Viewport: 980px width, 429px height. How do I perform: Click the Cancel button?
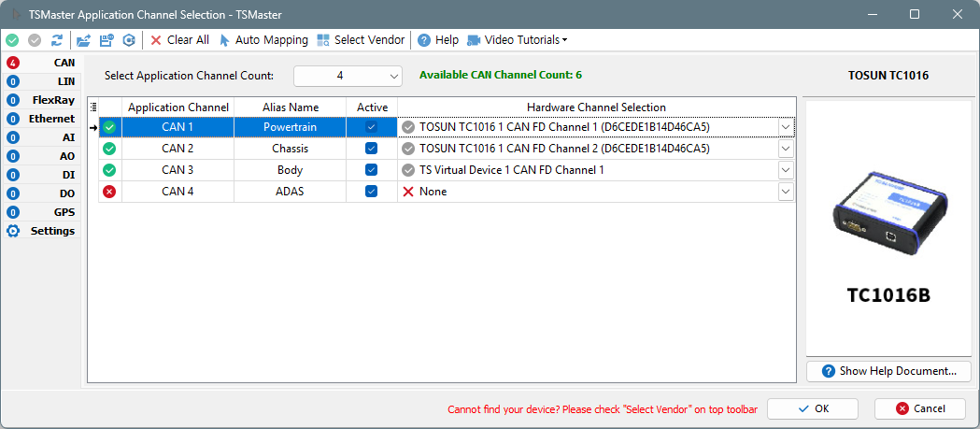920,408
